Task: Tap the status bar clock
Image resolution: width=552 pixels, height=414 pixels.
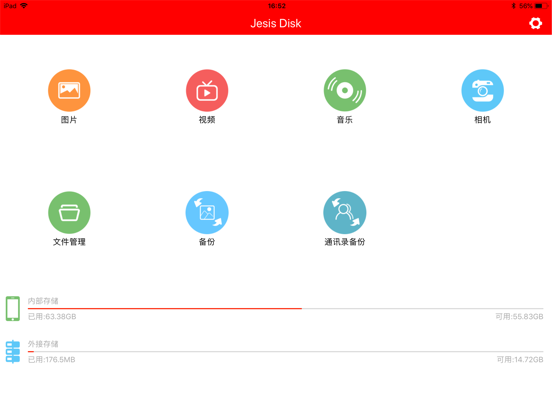Action: coord(277,6)
